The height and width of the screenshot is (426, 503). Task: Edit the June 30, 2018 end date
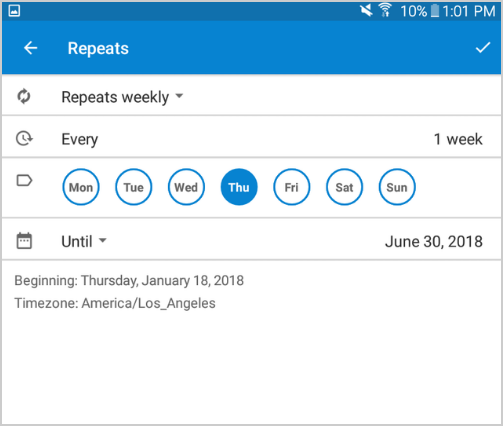click(434, 242)
